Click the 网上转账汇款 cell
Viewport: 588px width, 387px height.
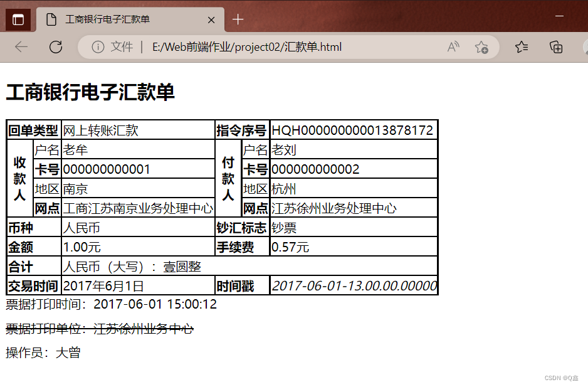138,130
